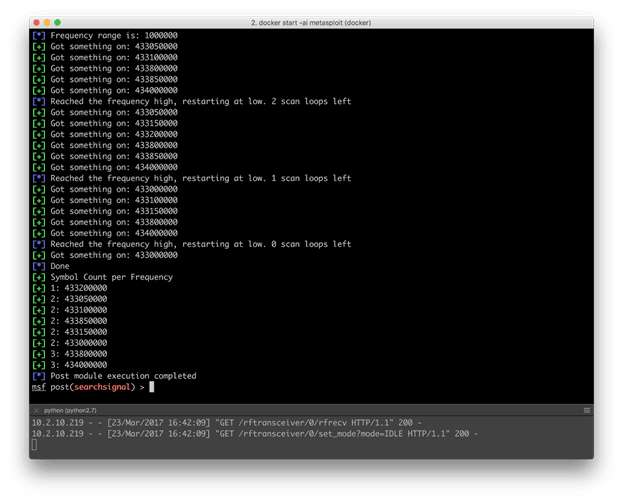Click the yellow minimize window button
Viewport: 623px width, 501px height.
[48, 21]
